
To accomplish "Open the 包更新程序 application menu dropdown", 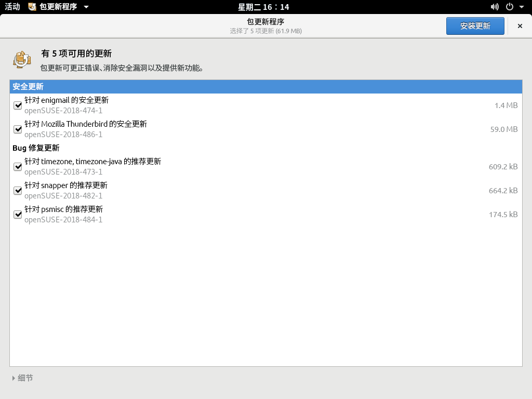I will tap(86, 7).
